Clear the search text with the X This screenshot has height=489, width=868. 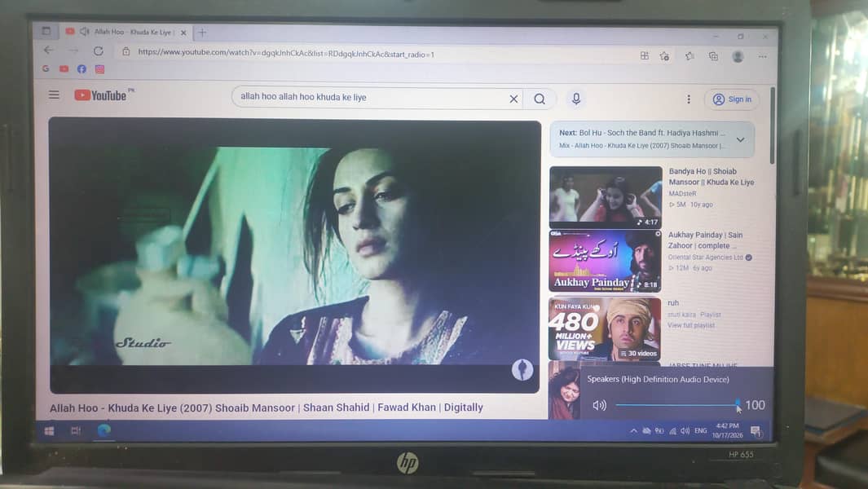[513, 99]
